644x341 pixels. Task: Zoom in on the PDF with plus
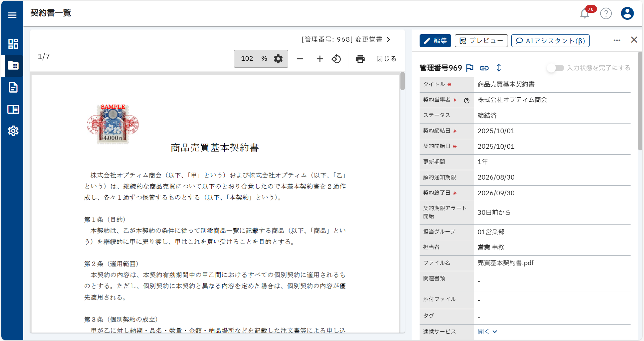click(319, 58)
